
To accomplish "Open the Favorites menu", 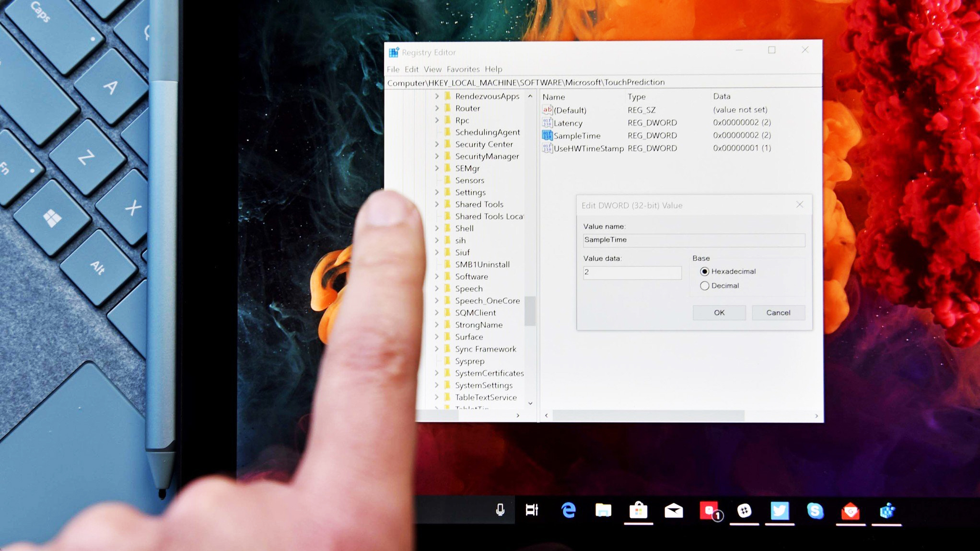I will (463, 69).
